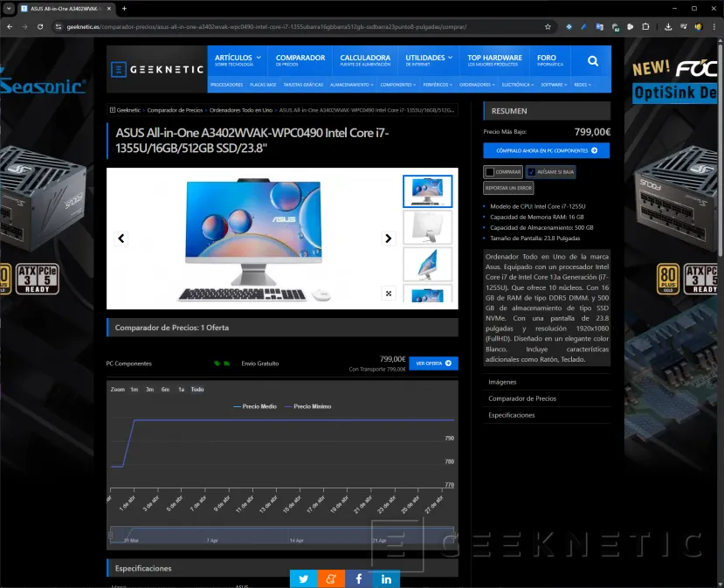Open the Almacenamiento submenu

pyautogui.click(x=352, y=85)
